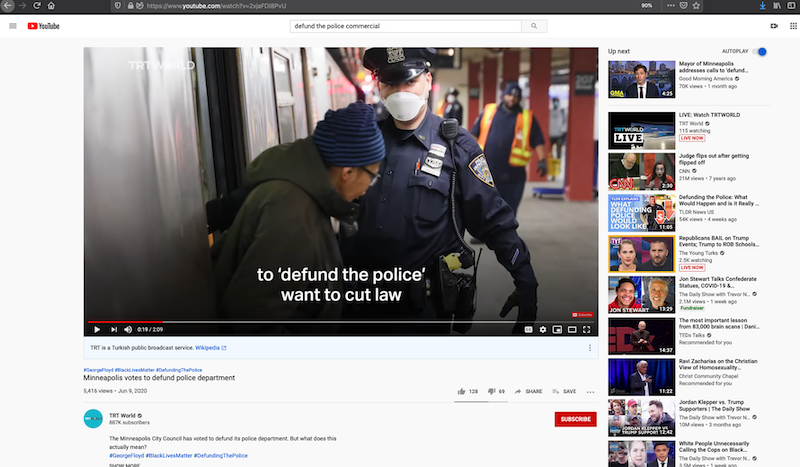This screenshot has width=800, height=467.
Task: Toggle the Autoplay switch
Action: coord(761,51)
